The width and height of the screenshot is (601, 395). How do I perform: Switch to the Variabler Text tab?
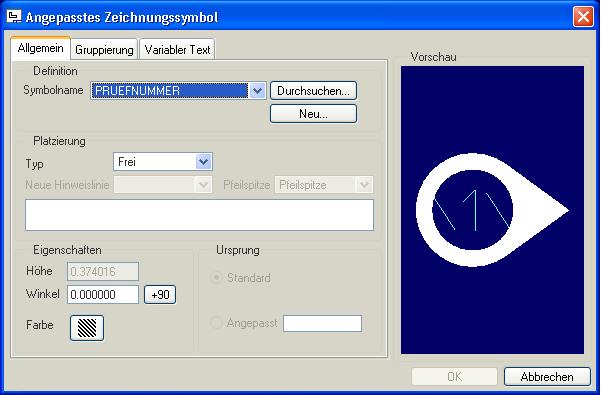[x=177, y=49]
